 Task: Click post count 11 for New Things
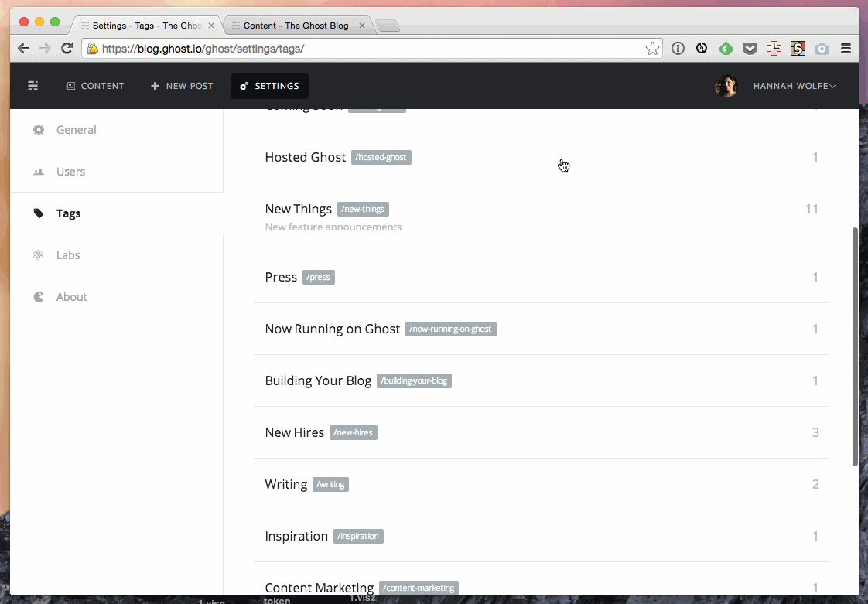click(x=812, y=210)
